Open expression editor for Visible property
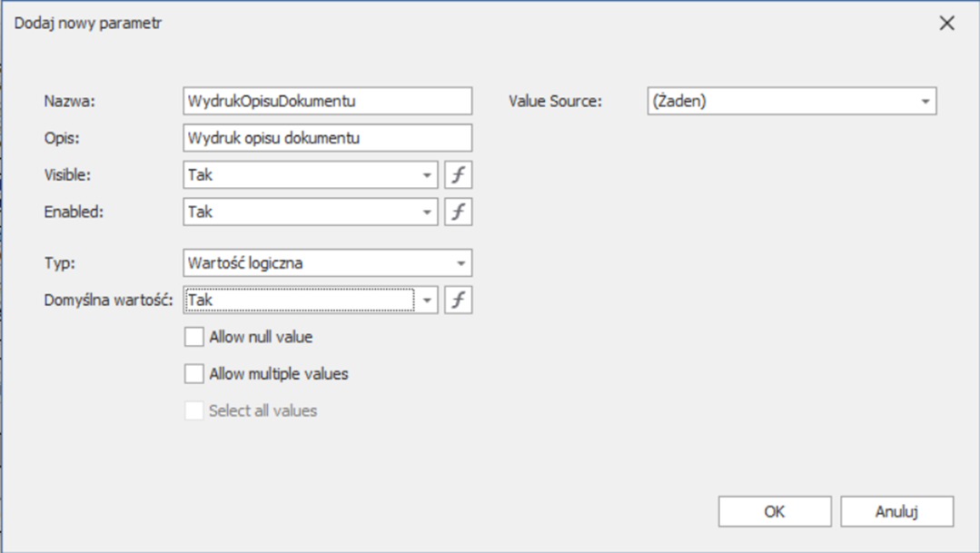This screenshot has width=980, height=553. pos(459,175)
